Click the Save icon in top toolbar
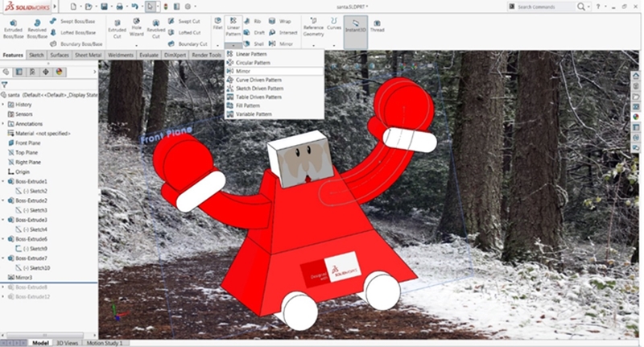 [105, 6]
